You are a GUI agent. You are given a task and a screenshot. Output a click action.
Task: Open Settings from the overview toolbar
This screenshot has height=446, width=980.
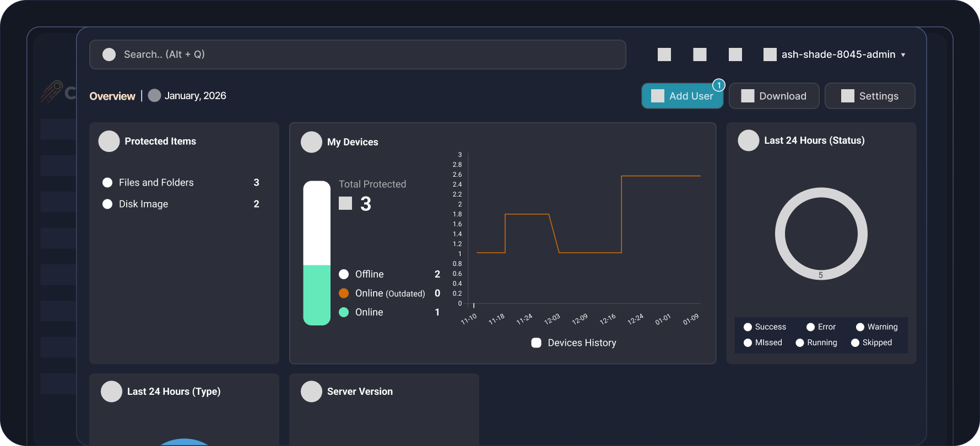point(870,96)
